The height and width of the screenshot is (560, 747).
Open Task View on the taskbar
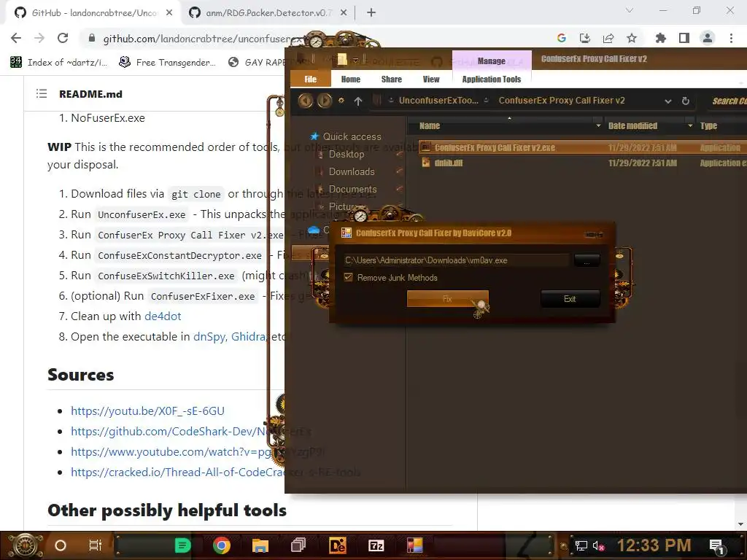[x=96, y=545]
